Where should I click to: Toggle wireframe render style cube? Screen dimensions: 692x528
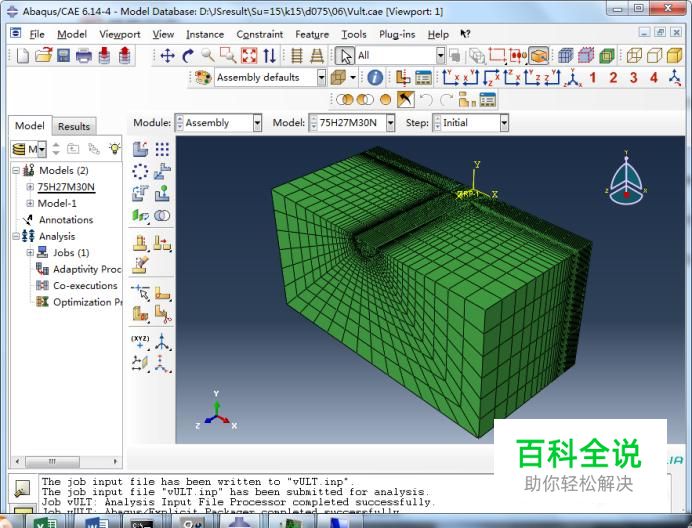click(x=634, y=56)
